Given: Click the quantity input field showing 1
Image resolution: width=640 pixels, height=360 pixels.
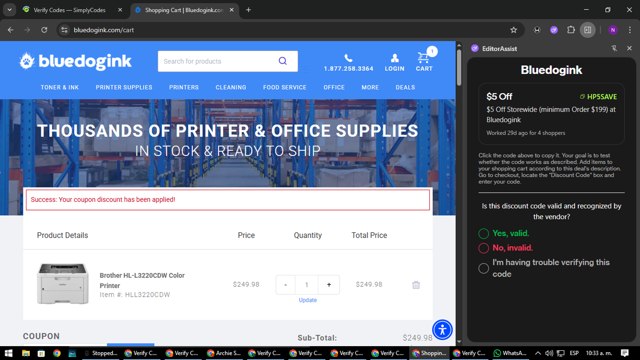Looking at the screenshot, I should 307,285.
